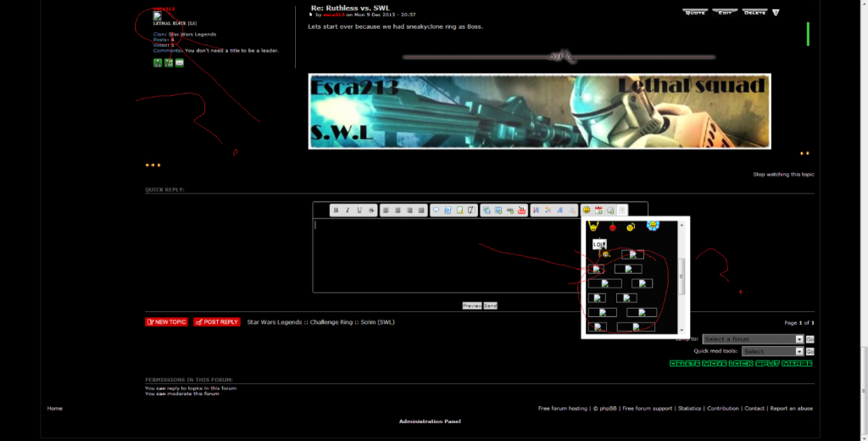
Task: Click esca213 username above avatar
Action: click(x=164, y=8)
